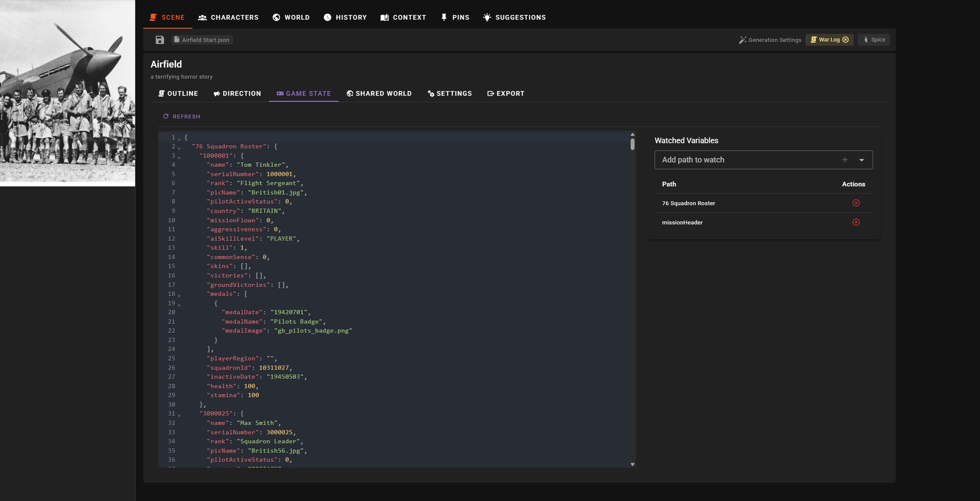
Task: Switch to the Outline sub-tab
Action: tap(178, 94)
